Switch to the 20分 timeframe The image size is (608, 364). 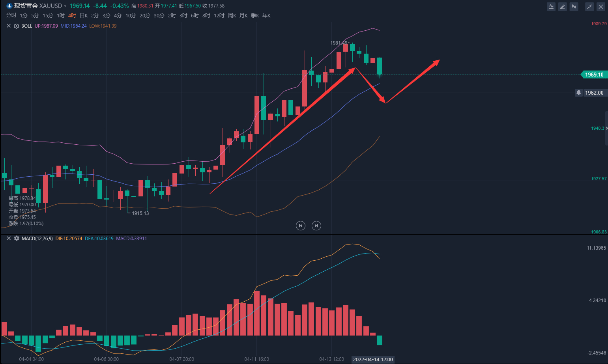[145, 15]
